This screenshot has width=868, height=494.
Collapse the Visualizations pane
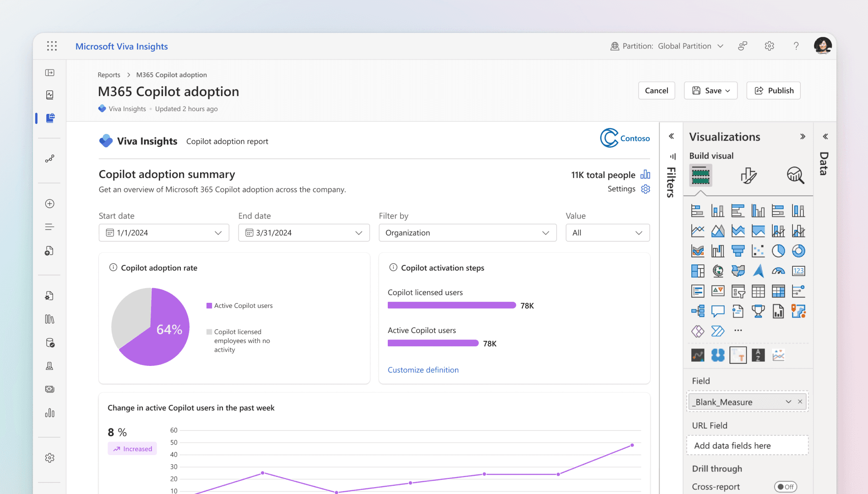(803, 136)
